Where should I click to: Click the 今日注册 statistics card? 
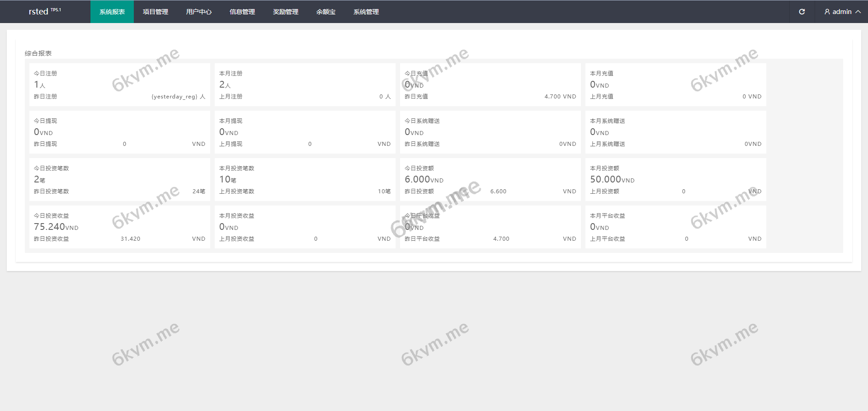pos(119,84)
